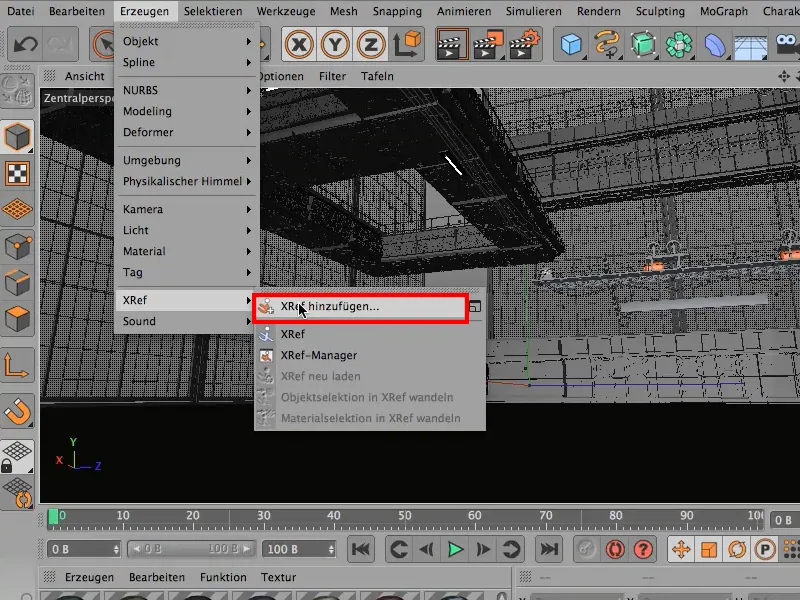
Task: Expand the Licht submenu
Action: [x=187, y=230]
